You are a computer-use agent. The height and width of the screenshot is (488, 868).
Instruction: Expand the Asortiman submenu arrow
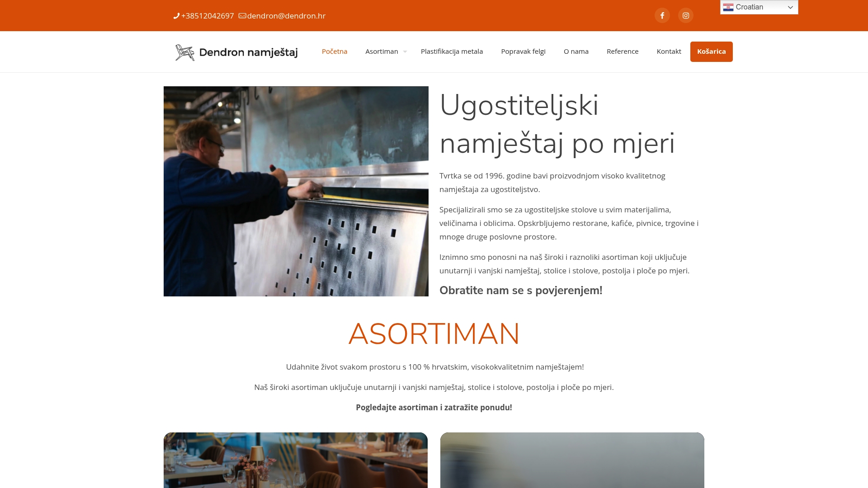(405, 52)
